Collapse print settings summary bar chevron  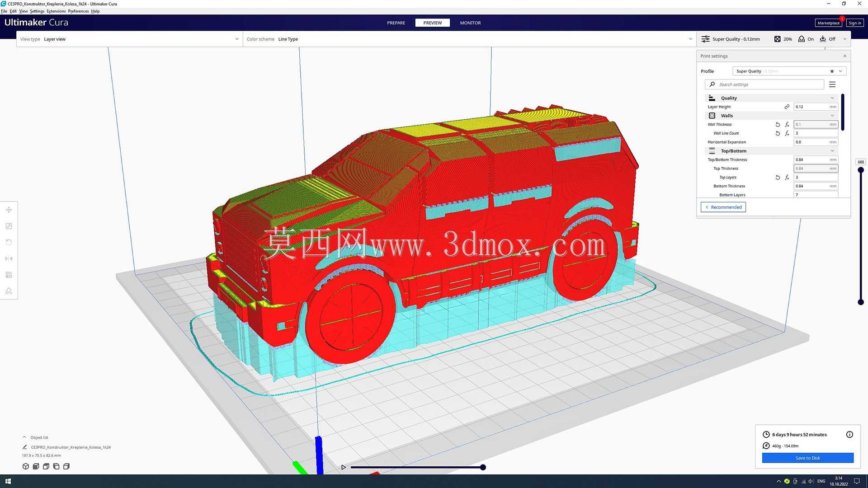click(x=844, y=39)
